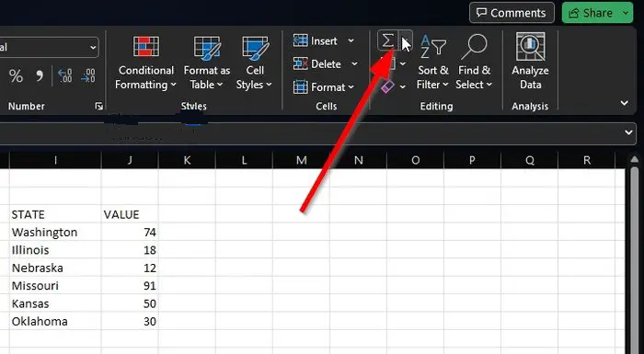Image resolution: width=644 pixels, height=354 pixels.
Task: Select the Kansas cell
Action: [x=55, y=303]
